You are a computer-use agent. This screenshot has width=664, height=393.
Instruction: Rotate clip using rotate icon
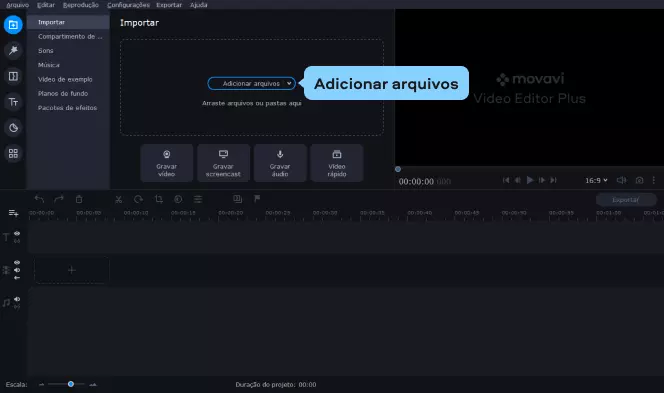(x=138, y=199)
